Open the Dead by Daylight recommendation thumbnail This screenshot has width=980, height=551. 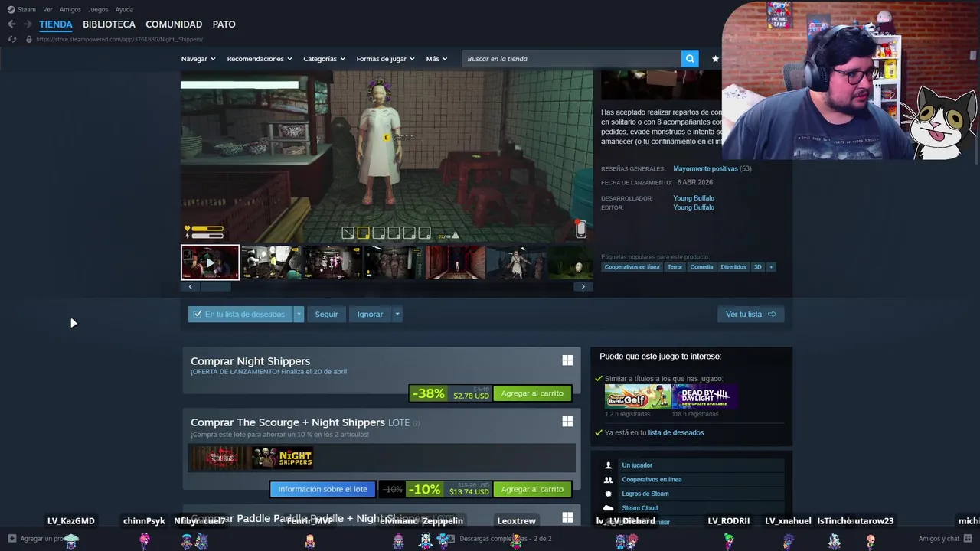pyautogui.click(x=704, y=397)
